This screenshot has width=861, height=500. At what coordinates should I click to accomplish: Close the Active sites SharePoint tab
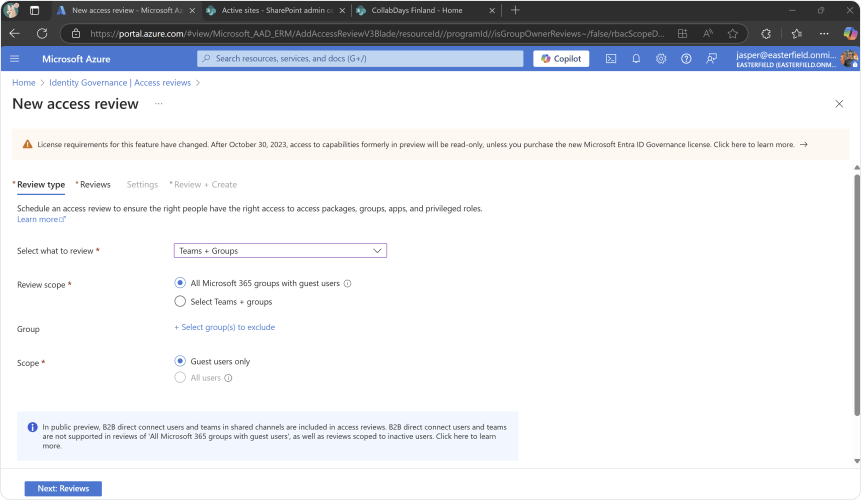tap(342, 10)
